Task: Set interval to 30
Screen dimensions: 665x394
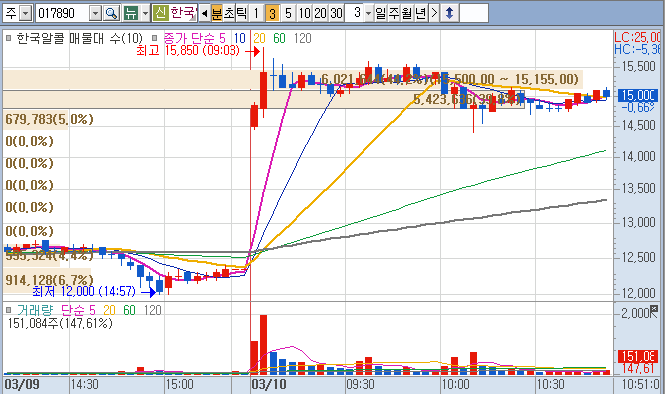Action: [x=337, y=13]
